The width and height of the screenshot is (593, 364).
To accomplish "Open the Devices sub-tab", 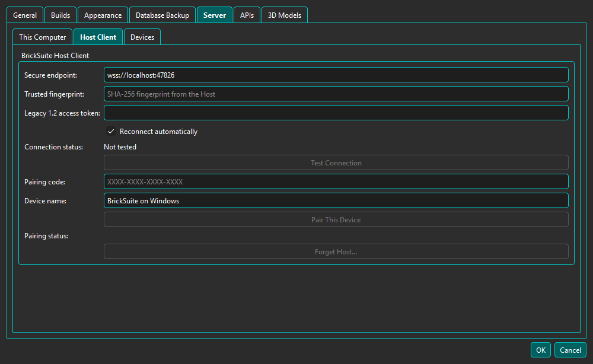I will pyautogui.click(x=142, y=37).
